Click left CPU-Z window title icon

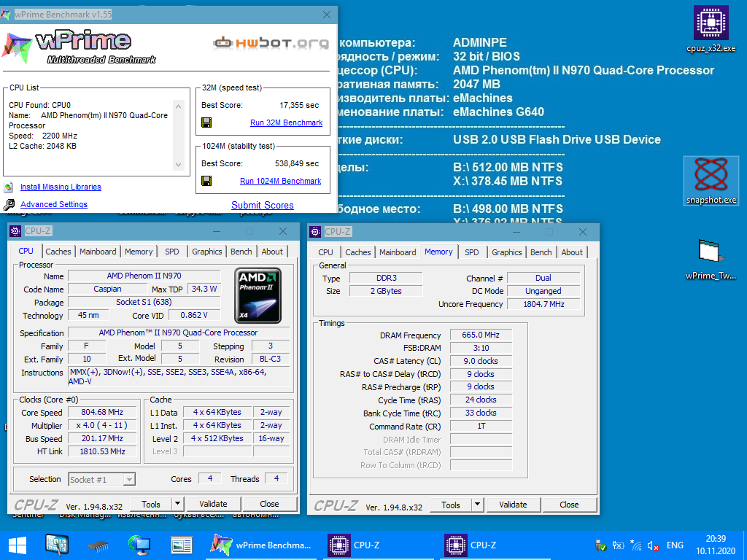tap(15, 231)
